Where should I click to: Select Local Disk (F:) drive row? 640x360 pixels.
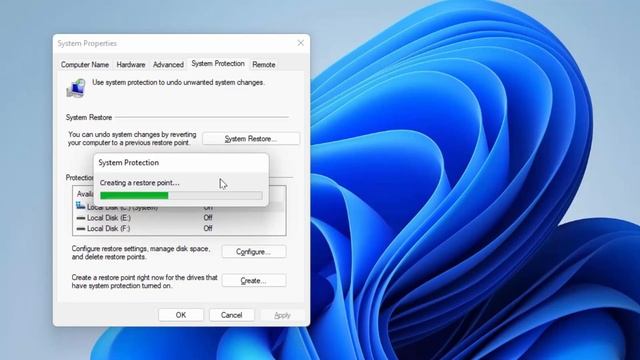pyautogui.click(x=179, y=229)
